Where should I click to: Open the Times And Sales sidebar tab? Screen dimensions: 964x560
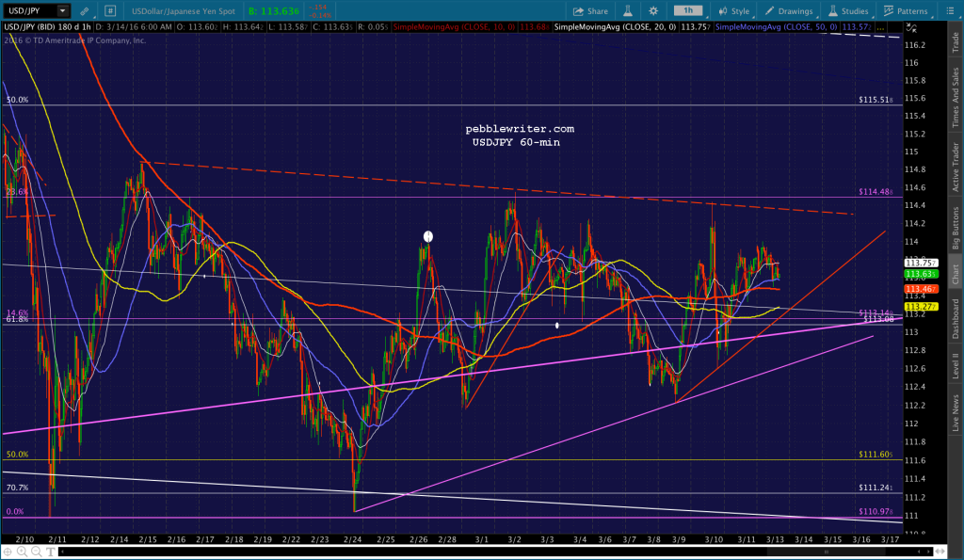(x=956, y=98)
